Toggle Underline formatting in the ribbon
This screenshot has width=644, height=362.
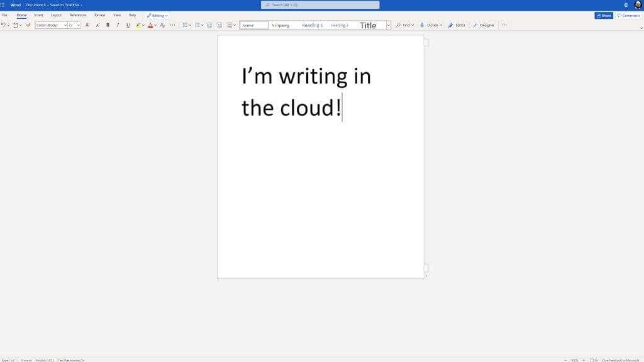[x=128, y=25]
